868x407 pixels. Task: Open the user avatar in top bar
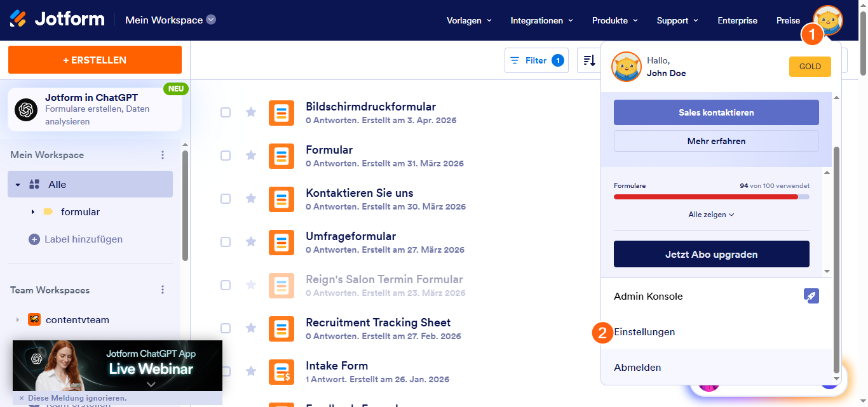pos(828,19)
